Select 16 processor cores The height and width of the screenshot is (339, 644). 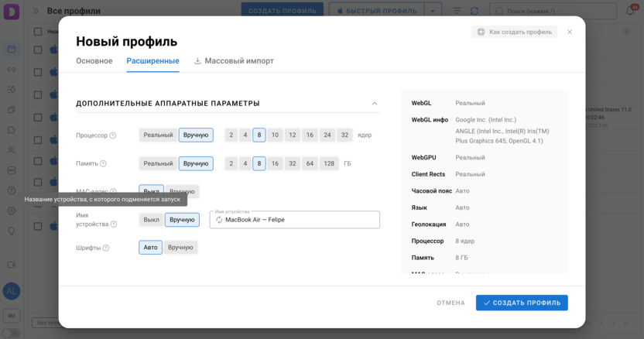310,135
